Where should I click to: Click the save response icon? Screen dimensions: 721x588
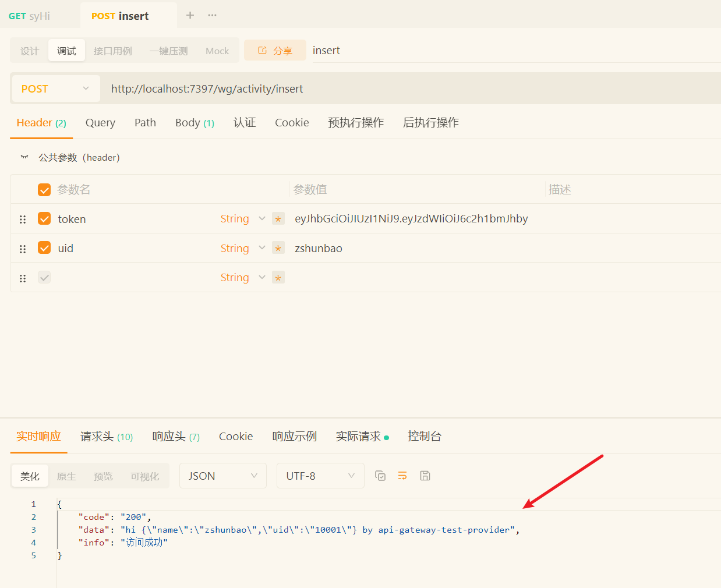coord(425,476)
